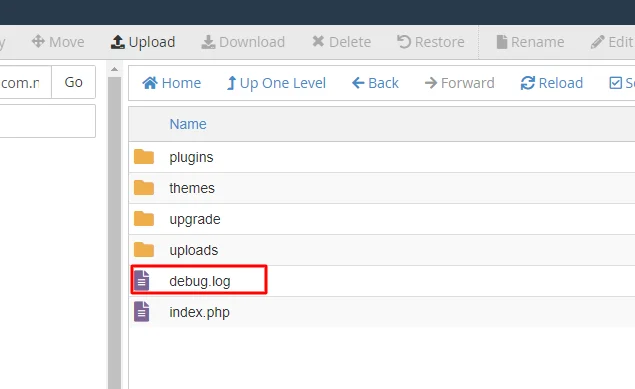Toggle the Select All checkbox
Image resolution: width=635 pixels, height=389 pixels.
click(616, 83)
